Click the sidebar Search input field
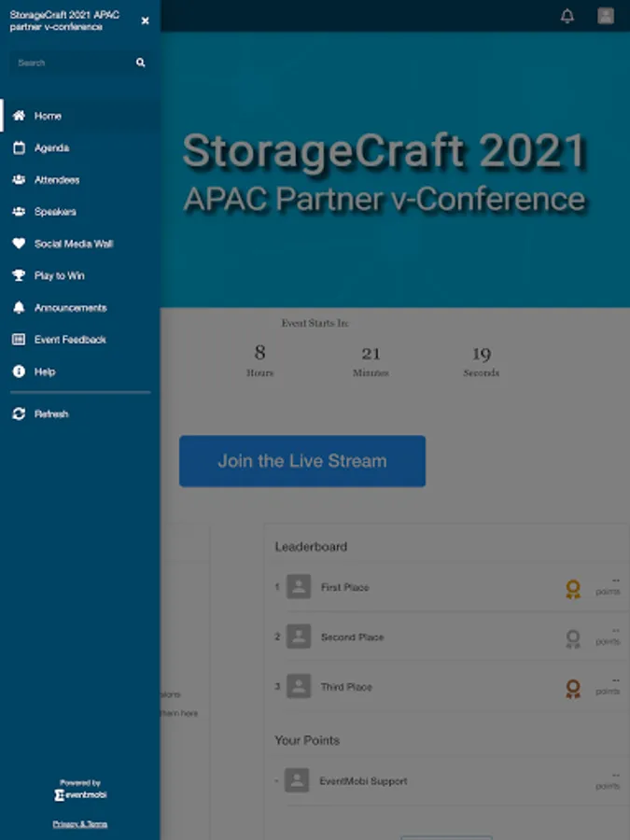 pyautogui.click(x=70, y=63)
